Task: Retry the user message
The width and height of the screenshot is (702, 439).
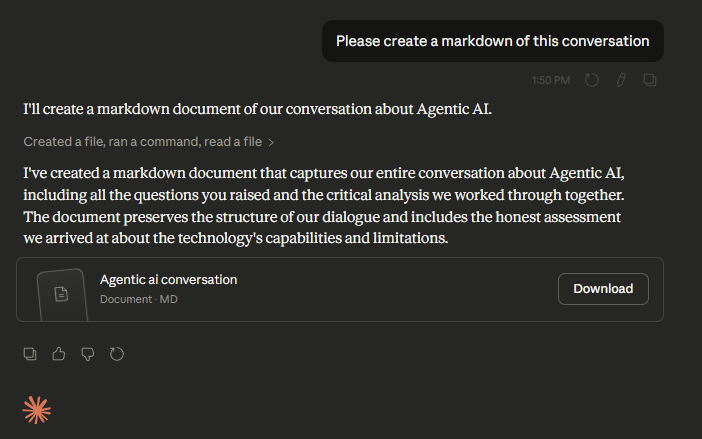Action: 591,80
